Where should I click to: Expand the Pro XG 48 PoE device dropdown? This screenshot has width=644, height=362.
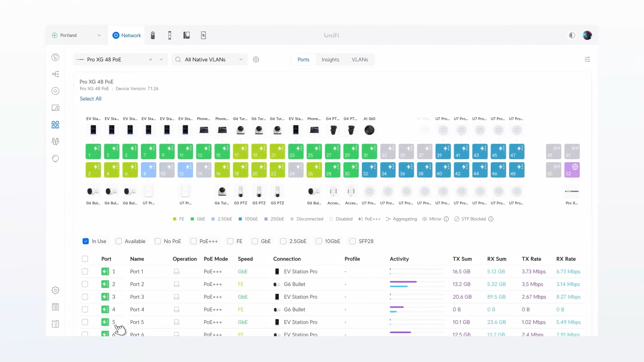click(161, 59)
